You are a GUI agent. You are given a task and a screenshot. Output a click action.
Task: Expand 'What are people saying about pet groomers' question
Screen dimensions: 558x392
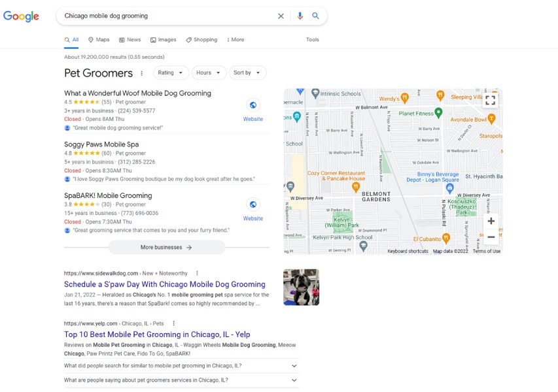[x=181, y=380]
